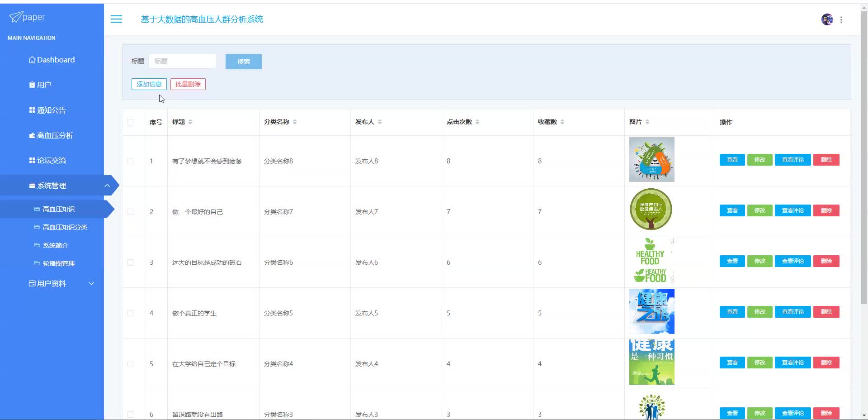The image size is (868, 420).
Task: Click 删除 for row 4
Action: click(826, 312)
